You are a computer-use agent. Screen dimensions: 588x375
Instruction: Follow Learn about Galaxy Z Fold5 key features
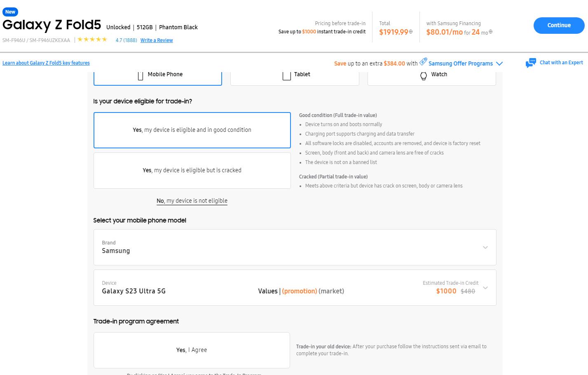coord(46,63)
